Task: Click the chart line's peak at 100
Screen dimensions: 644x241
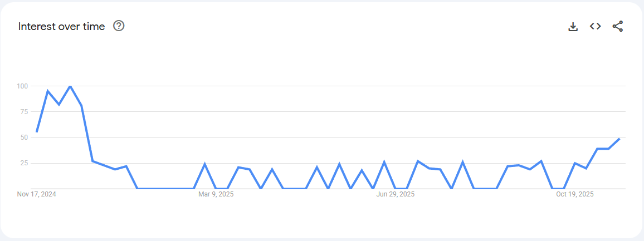Action: point(70,86)
